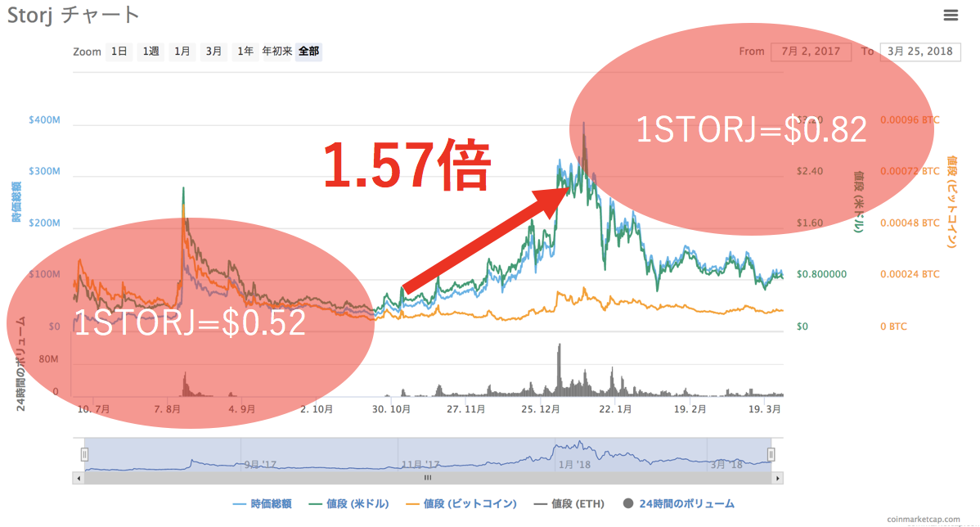Toggle the 時価総額 legend series
The image size is (980, 527).
(x=262, y=504)
